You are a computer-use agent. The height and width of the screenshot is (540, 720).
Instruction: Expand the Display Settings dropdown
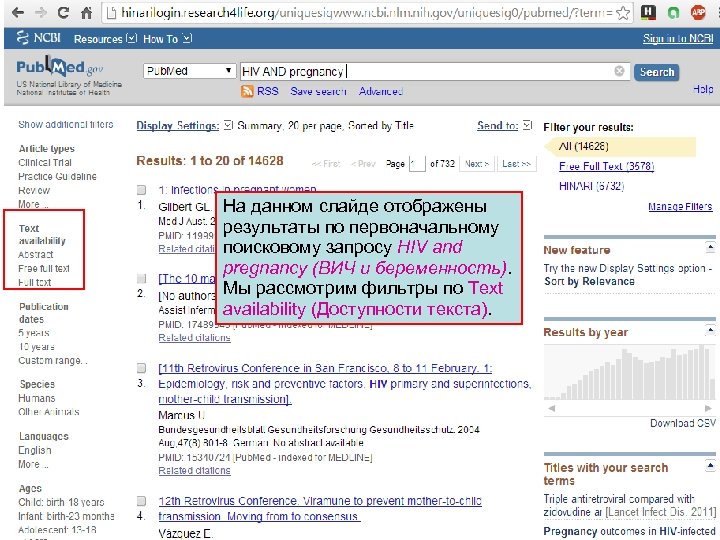pyautogui.click(x=185, y=125)
